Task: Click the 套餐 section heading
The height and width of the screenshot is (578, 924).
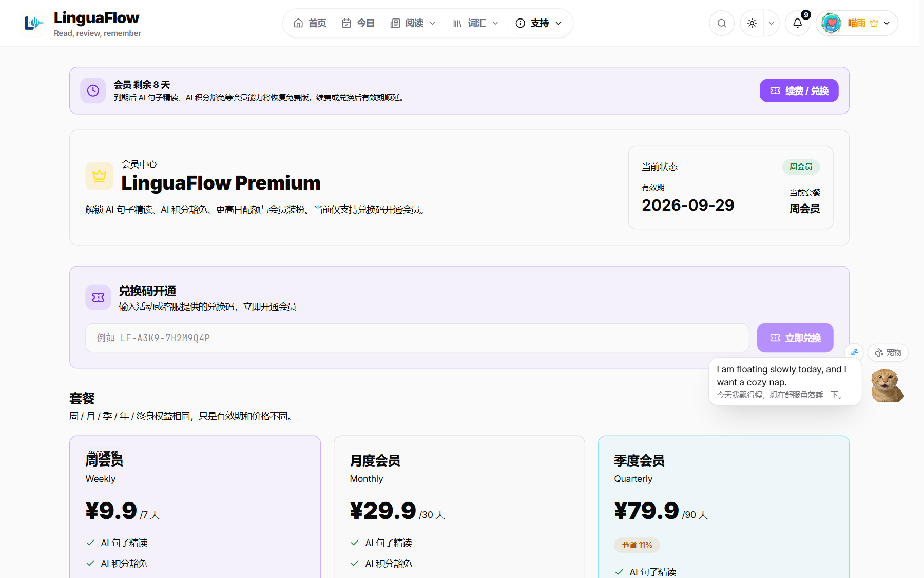Action: coord(82,398)
